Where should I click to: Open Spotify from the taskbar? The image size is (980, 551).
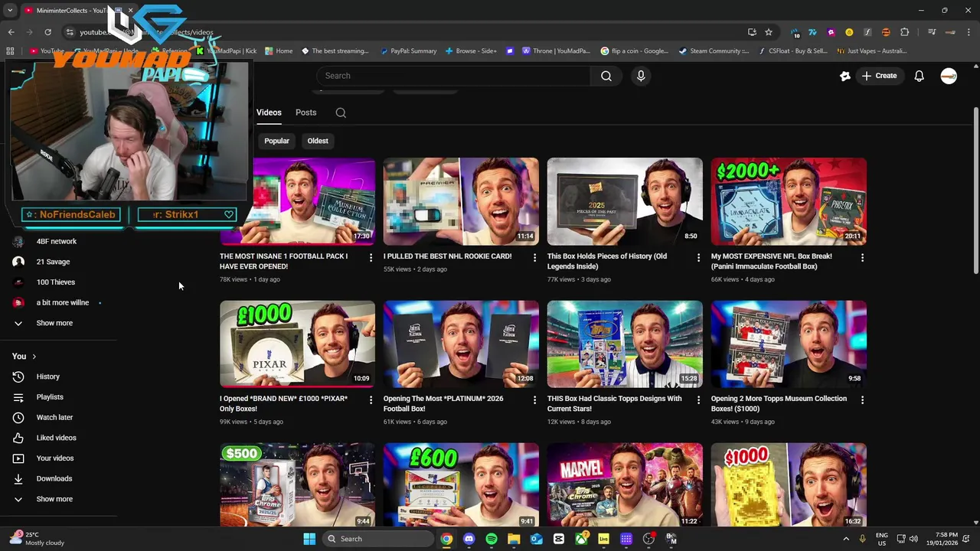tap(492, 539)
